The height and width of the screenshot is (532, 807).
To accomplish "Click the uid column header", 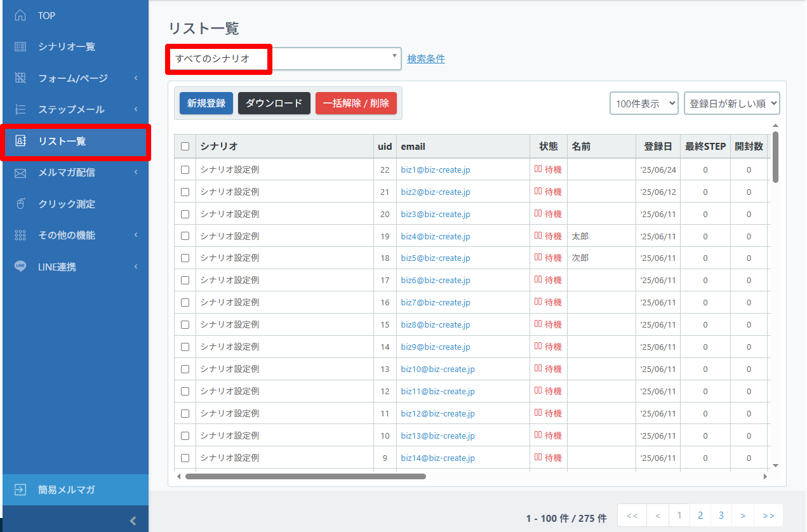I will click(385, 147).
